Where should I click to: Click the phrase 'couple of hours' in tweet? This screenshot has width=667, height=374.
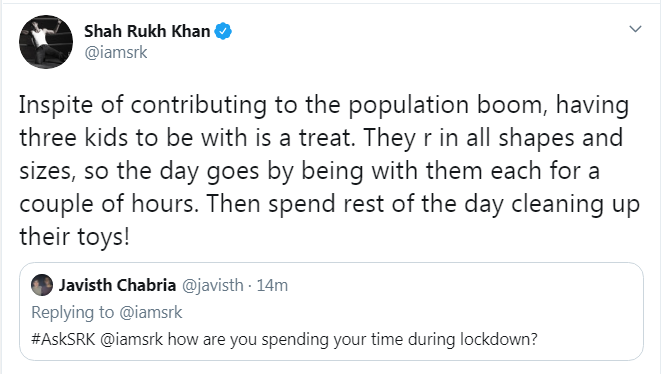pos(109,204)
